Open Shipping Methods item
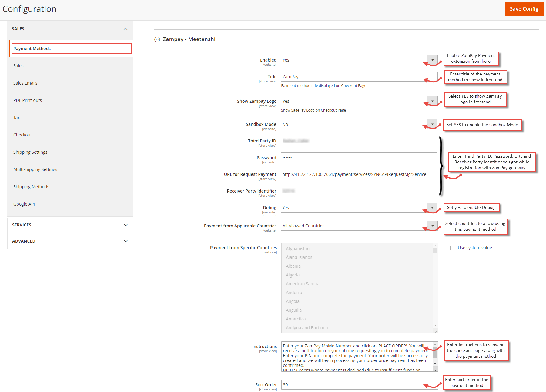Screen dimensions: 546x392 (31, 187)
